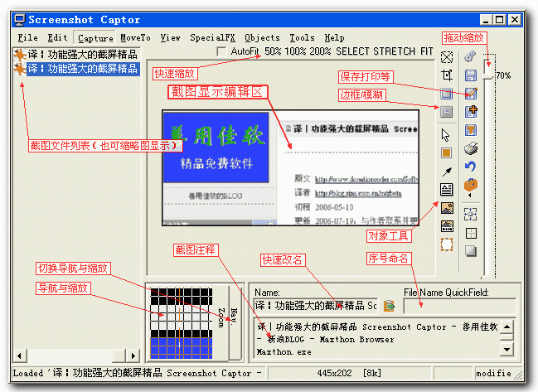Click the blue undo arrow icon

(x=471, y=167)
